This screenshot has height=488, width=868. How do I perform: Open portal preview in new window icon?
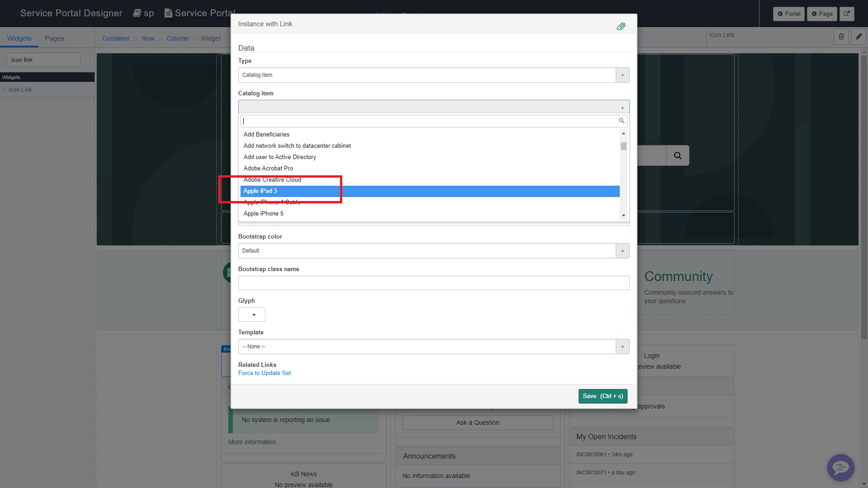(847, 14)
